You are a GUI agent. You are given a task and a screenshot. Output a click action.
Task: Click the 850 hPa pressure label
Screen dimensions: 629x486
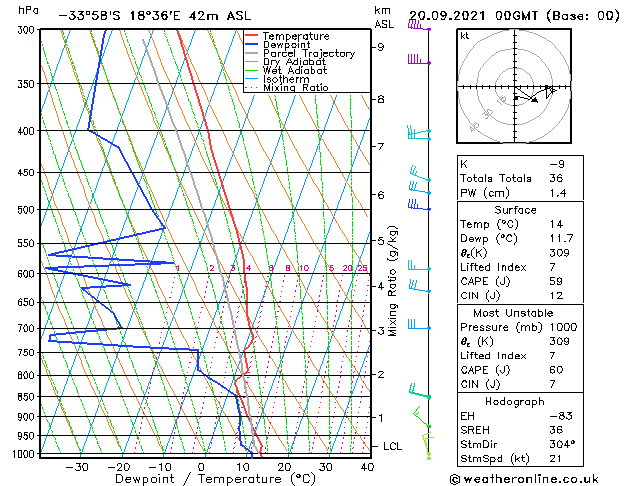[x=28, y=397]
